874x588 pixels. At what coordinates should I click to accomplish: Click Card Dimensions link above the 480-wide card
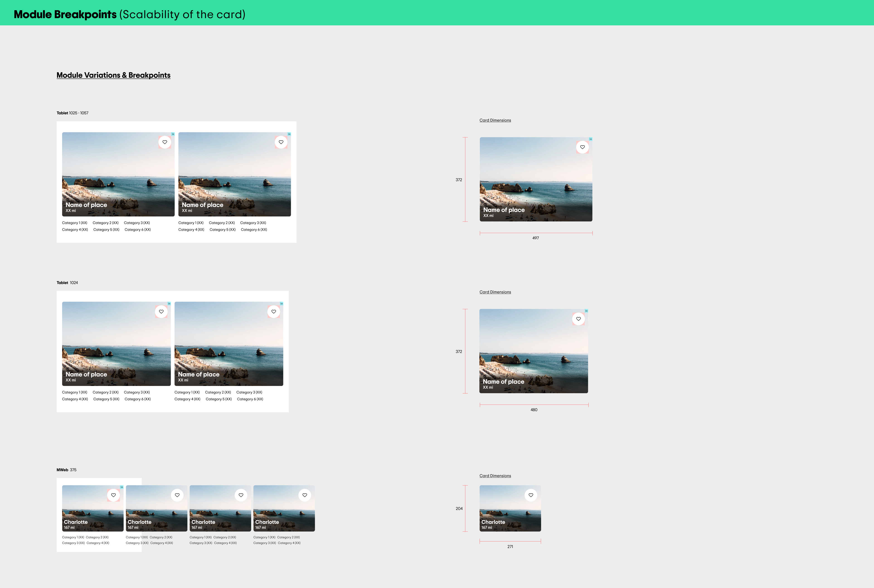point(495,292)
